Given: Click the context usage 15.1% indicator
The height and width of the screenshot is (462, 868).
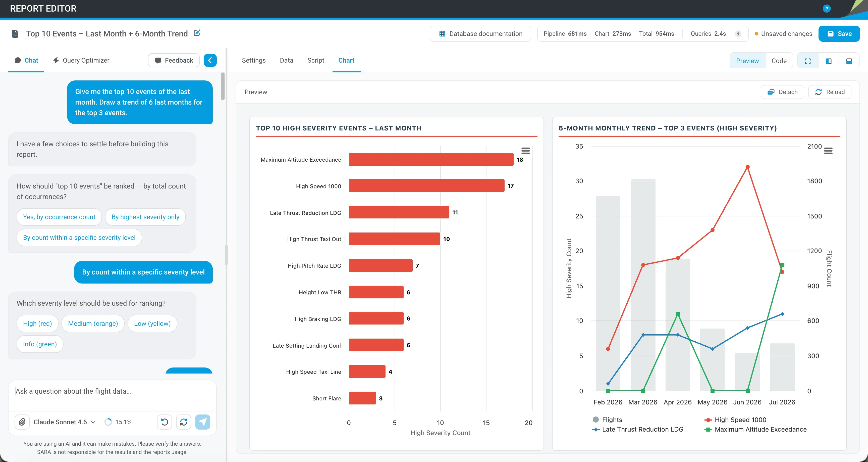Looking at the screenshot, I should (118, 422).
